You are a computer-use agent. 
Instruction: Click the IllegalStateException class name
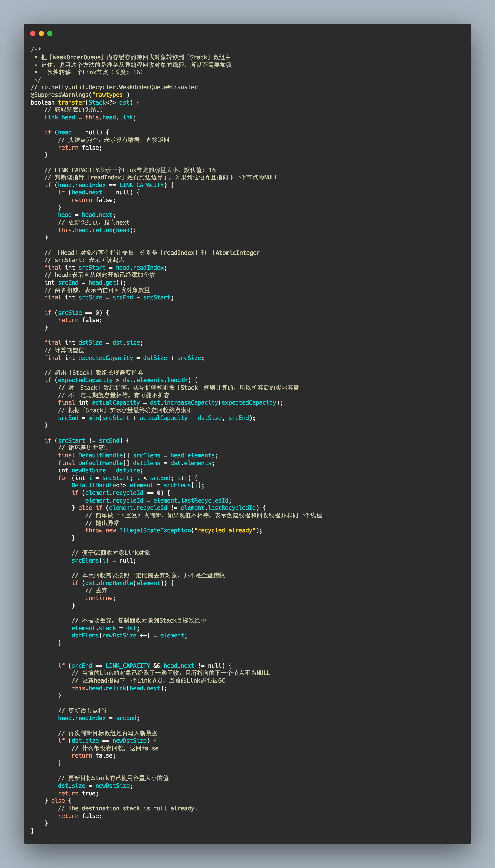[x=155, y=530]
